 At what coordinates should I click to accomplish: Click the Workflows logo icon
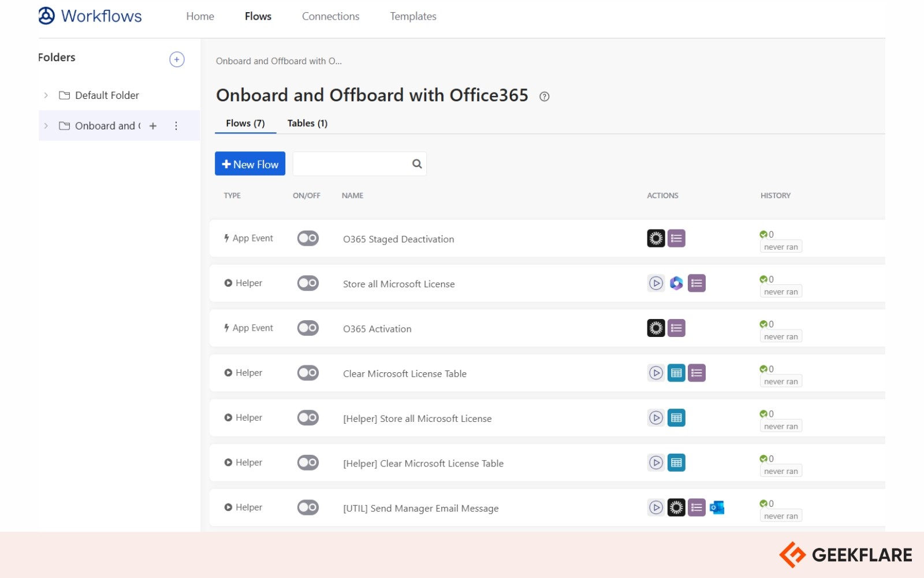click(x=47, y=16)
